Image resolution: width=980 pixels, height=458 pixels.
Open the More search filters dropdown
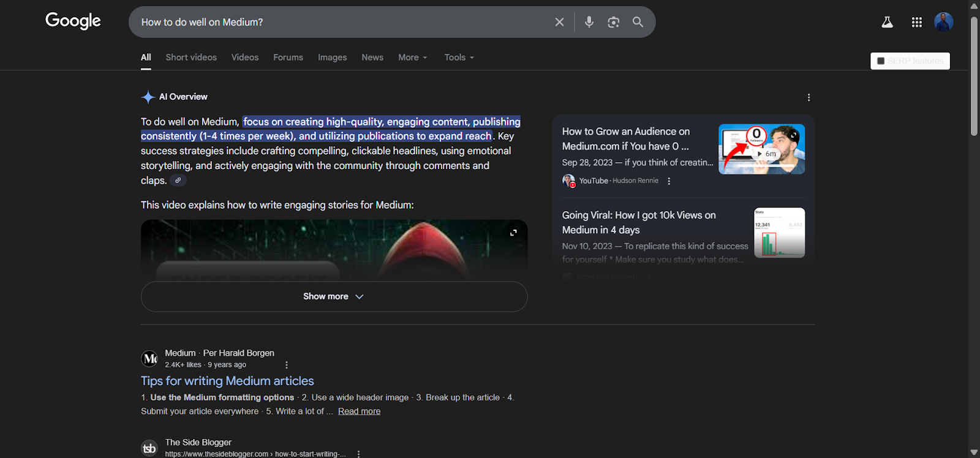(x=413, y=57)
